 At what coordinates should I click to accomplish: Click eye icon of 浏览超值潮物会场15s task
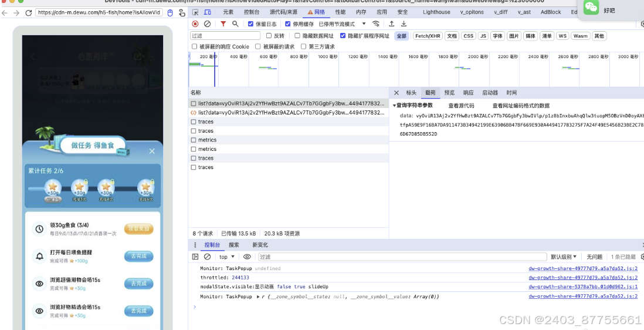(x=39, y=284)
